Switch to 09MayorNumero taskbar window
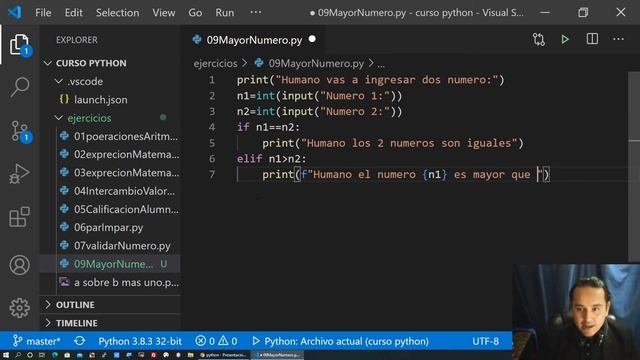 (278, 355)
